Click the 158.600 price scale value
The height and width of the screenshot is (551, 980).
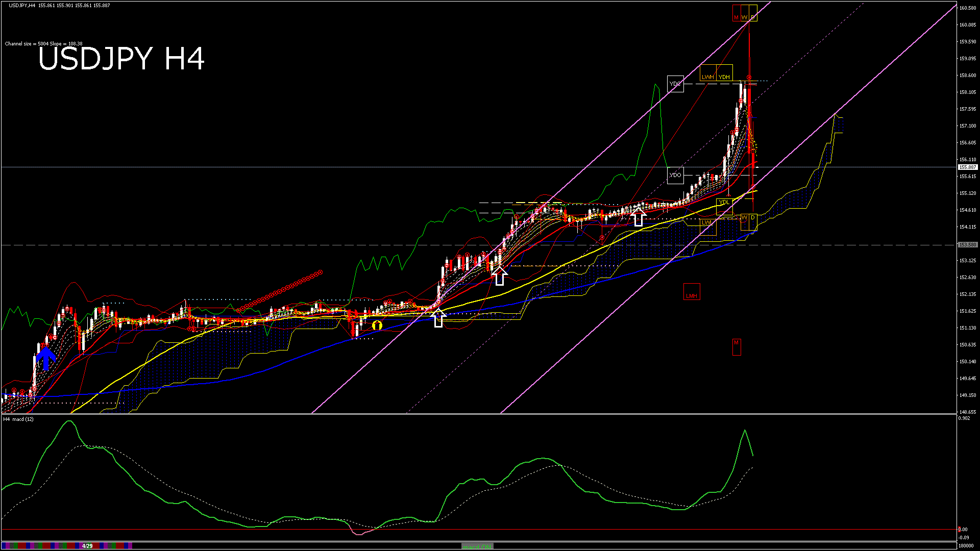click(968, 76)
